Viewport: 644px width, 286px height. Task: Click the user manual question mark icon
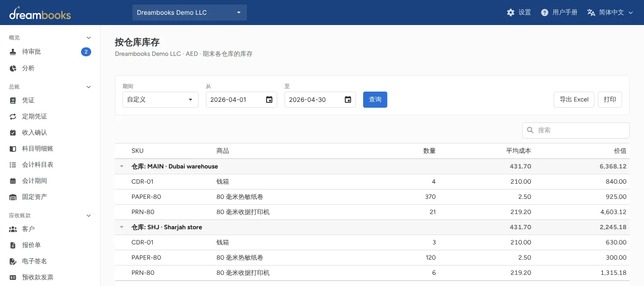(x=545, y=13)
